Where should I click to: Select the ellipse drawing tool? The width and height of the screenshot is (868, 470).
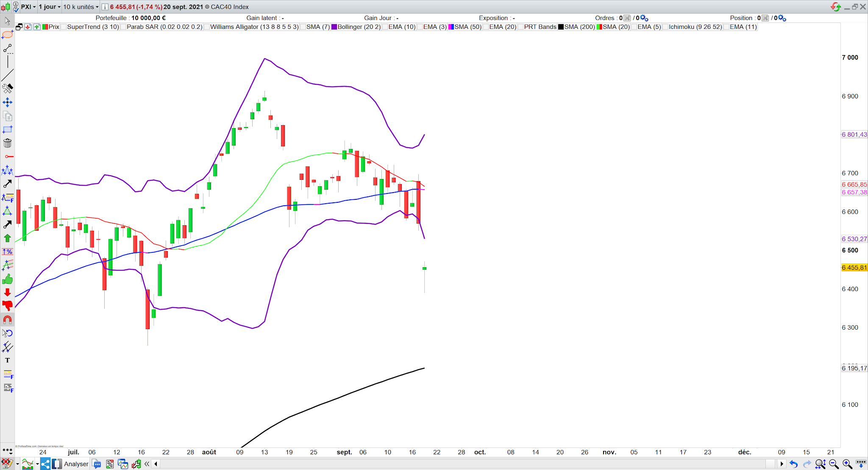7,34
